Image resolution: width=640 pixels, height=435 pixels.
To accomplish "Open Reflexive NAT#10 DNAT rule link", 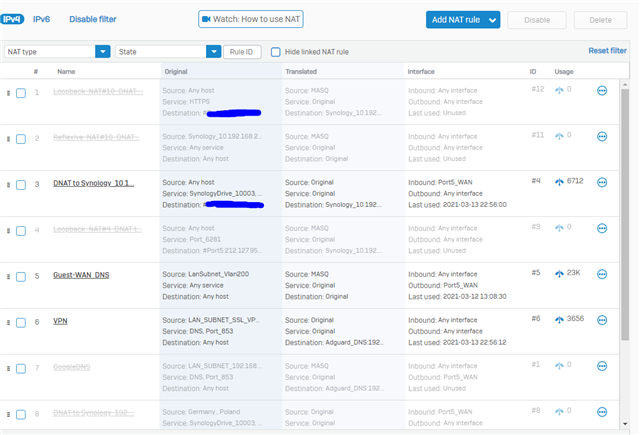I will [x=96, y=137].
